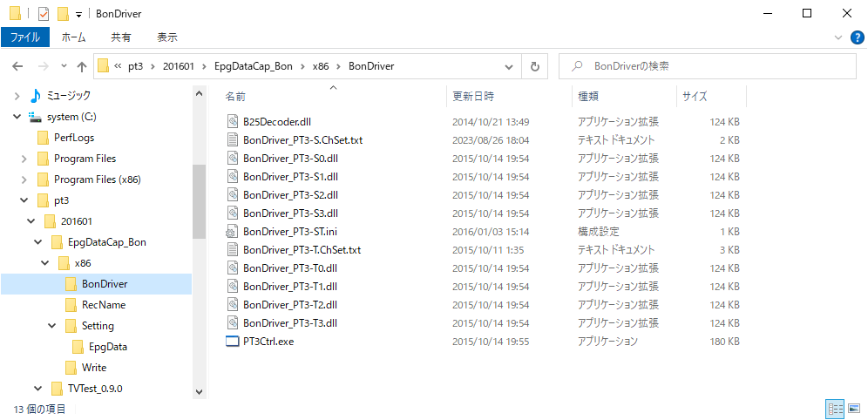Click navigation pane scrollbar up arrow
This screenshot has width=868, height=420.
click(200, 94)
